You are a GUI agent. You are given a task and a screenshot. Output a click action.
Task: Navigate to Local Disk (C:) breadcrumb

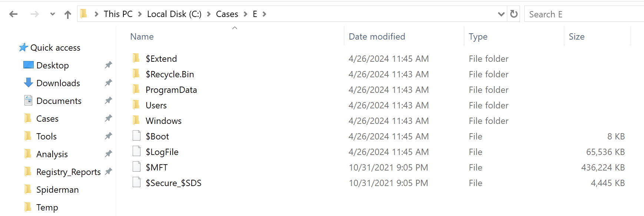tap(174, 14)
